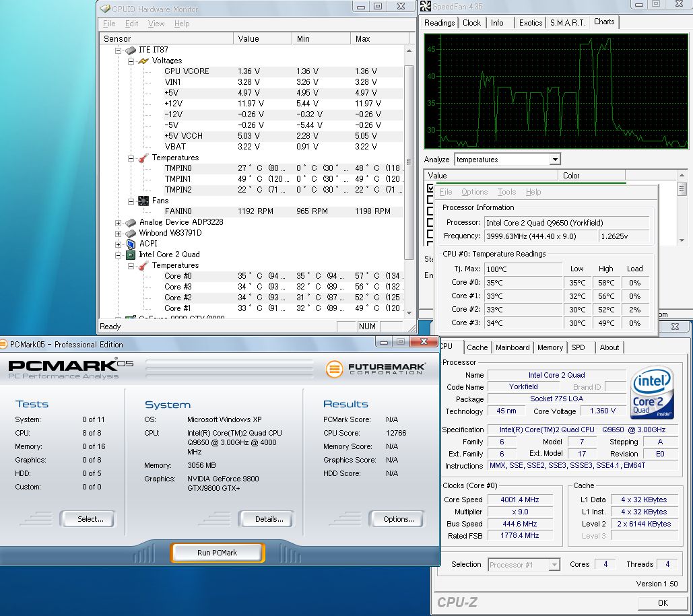Image resolution: width=693 pixels, height=616 pixels.
Task: Expand the Winbond W83791D tree node
Action: tap(119, 233)
